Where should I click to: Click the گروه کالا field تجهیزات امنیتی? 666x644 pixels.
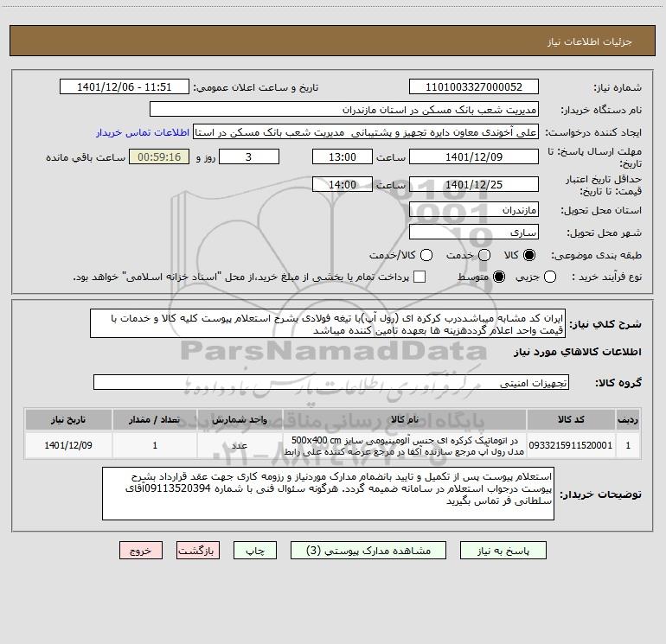pyautogui.click(x=331, y=382)
